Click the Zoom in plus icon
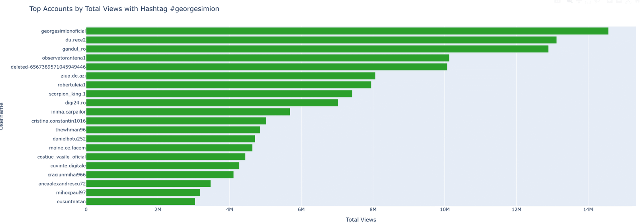 click(609, 1)
